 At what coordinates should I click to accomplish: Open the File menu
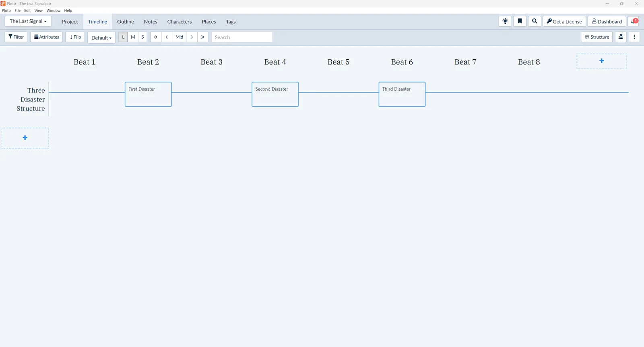pyautogui.click(x=18, y=10)
